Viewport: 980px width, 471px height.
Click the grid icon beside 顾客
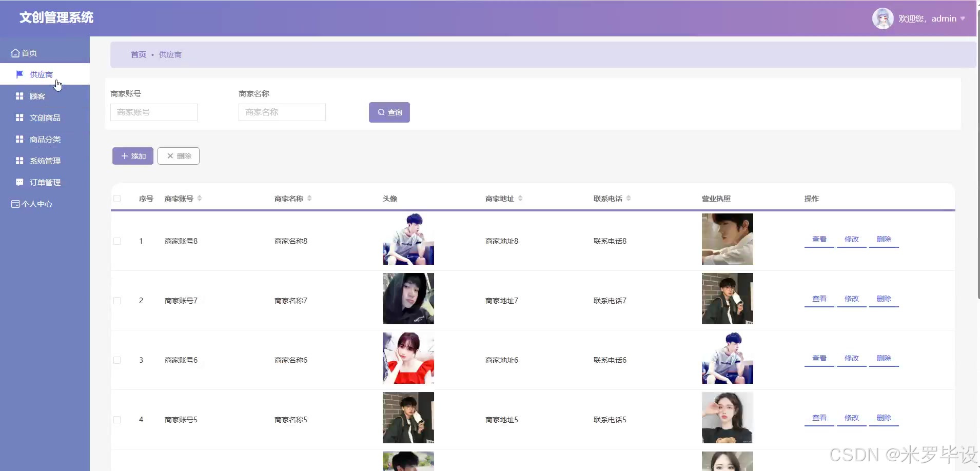19,96
